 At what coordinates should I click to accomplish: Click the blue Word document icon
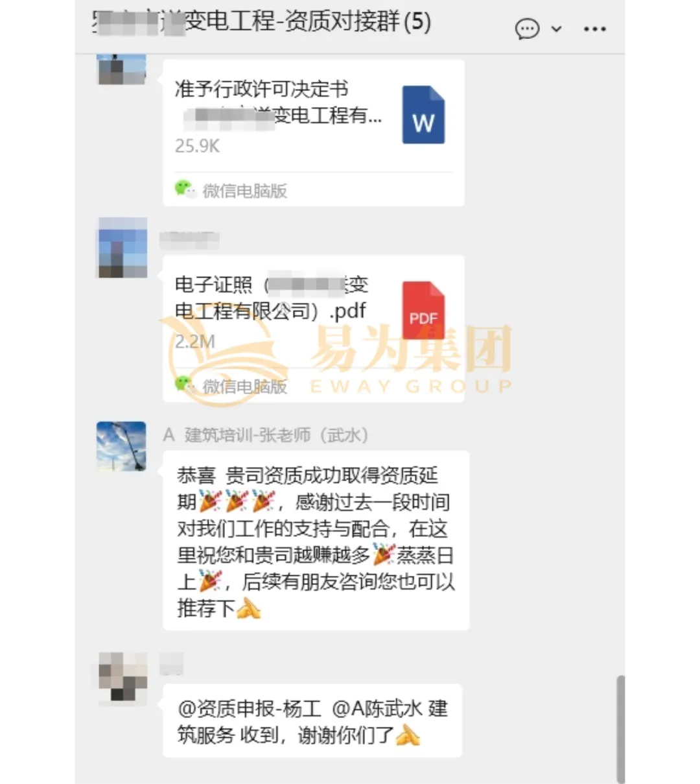423,114
